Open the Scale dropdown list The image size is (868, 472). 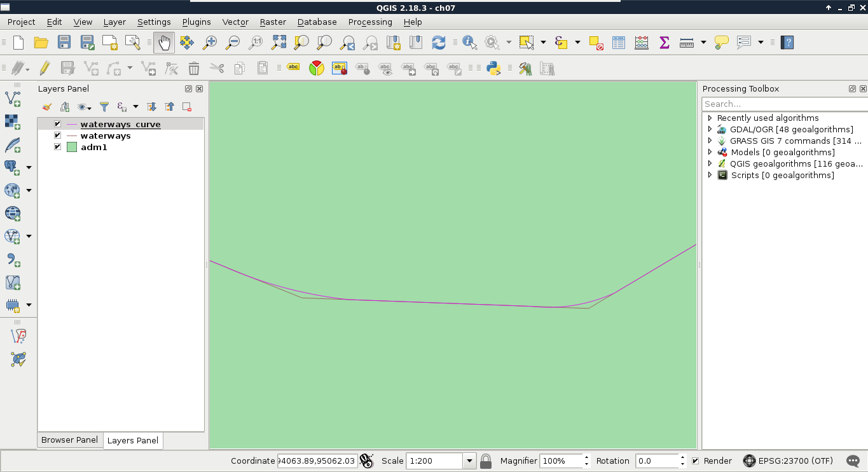coord(470,461)
